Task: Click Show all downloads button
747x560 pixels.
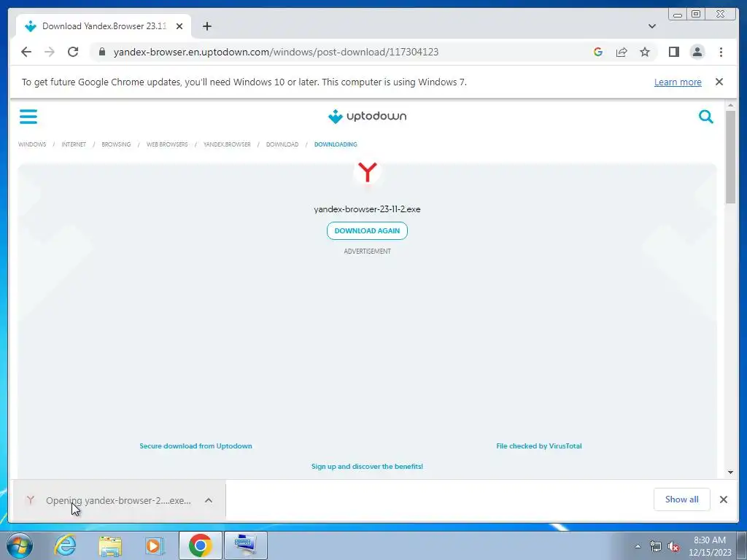Action: click(x=682, y=499)
